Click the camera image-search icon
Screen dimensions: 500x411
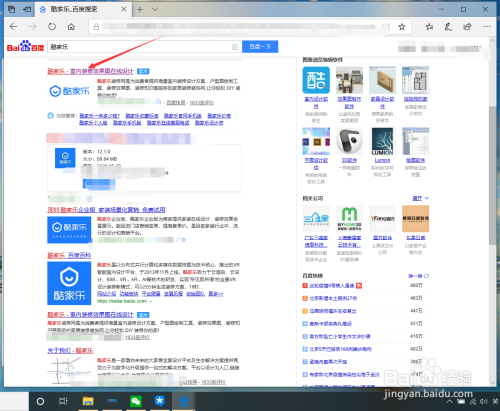(x=235, y=47)
